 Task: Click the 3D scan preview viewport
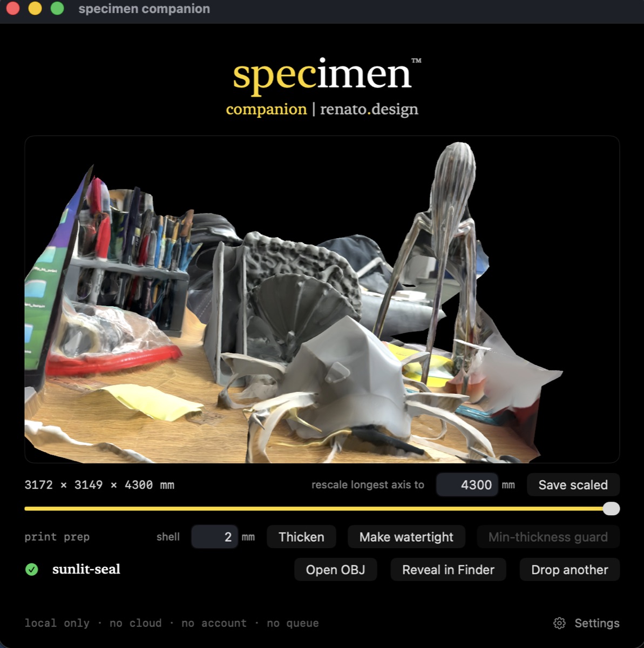(x=322, y=300)
